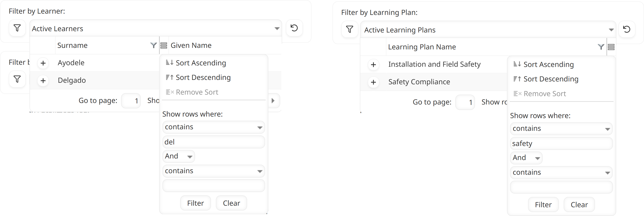Expand the Installation and Field Safety row
The width and height of the screenshot is (644, 216).
pos(373,65)
